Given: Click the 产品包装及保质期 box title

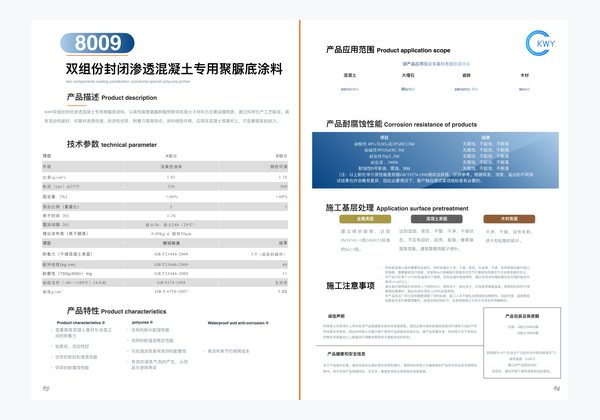Looking at the screenshot, I should point(522,316).
